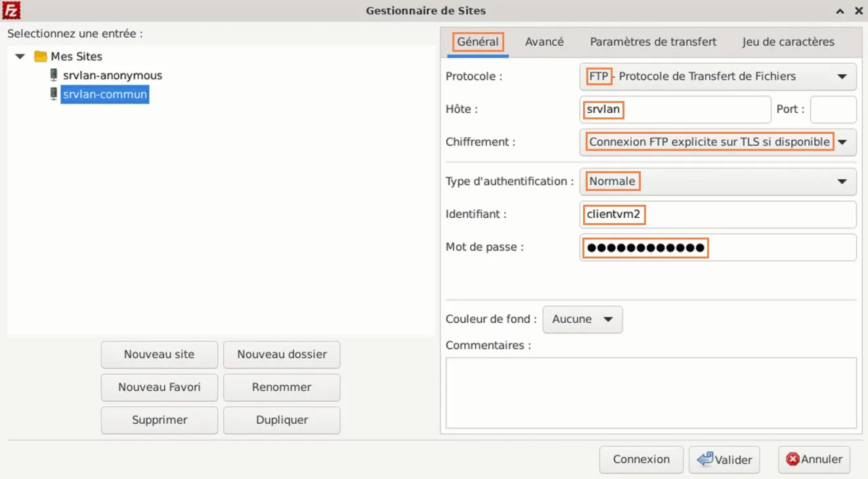The width and height of the screenshot is (868, 479).
Task: Click the Valider button
Action: 725,459
